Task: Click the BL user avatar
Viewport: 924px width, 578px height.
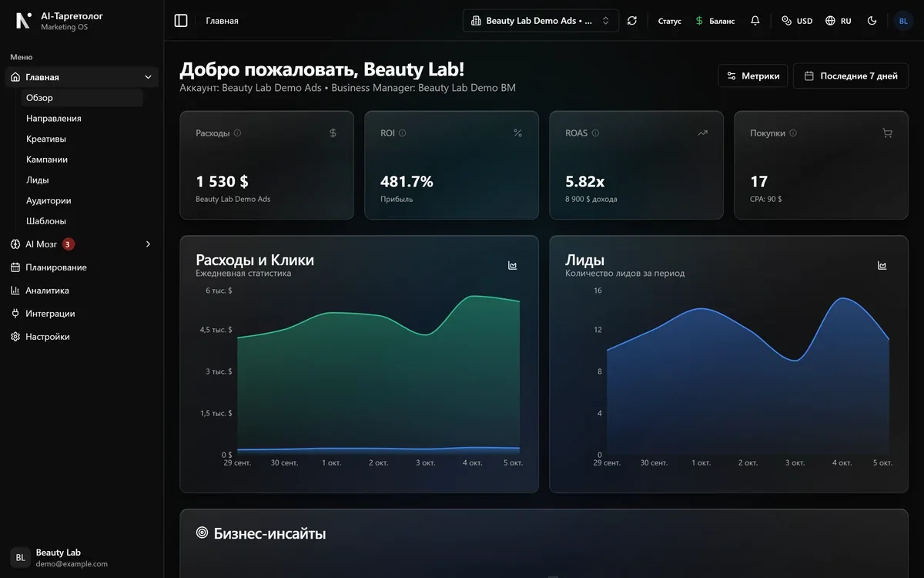Action: point(903,21)
